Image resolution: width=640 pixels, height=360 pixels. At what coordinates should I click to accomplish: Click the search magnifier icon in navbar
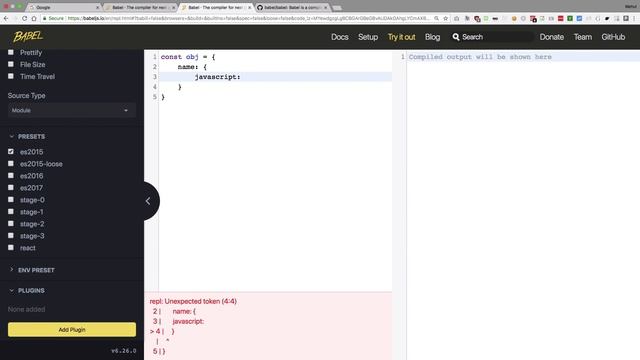coord(456,37)
